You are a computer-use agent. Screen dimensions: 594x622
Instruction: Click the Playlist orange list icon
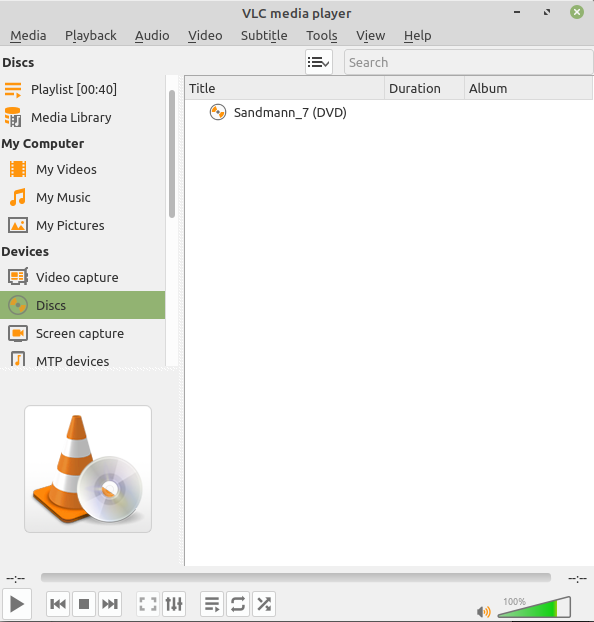(x=13, y=90)
